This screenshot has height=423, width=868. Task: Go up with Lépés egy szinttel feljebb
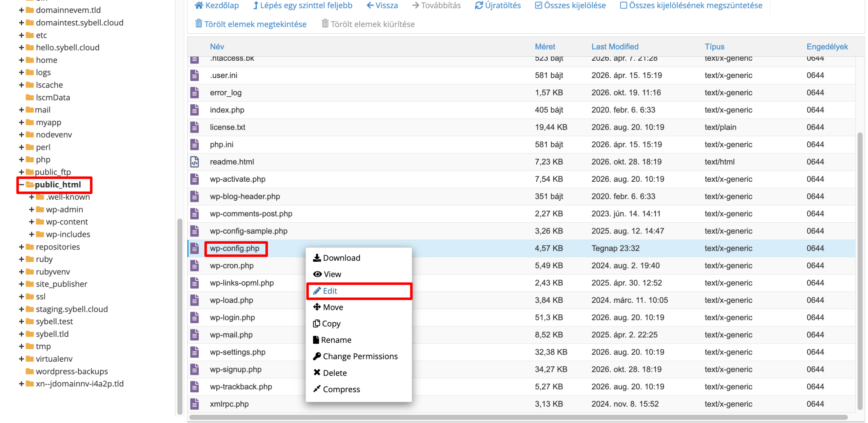(303, 5)
